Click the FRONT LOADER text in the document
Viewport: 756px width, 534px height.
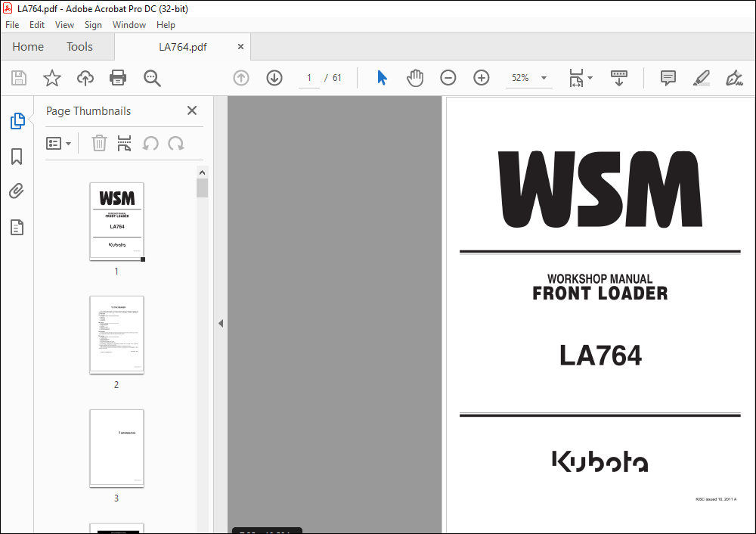point(600,293)
